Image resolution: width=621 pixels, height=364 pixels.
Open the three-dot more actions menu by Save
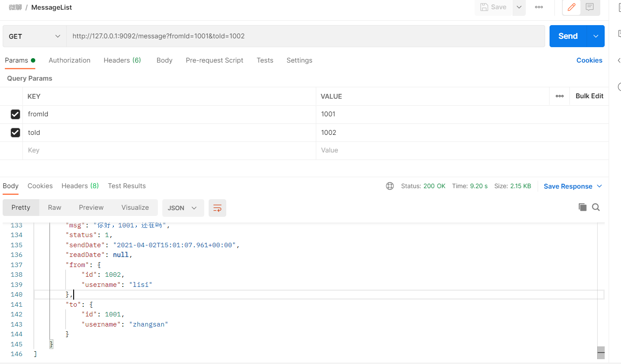(x=539, y=7)
